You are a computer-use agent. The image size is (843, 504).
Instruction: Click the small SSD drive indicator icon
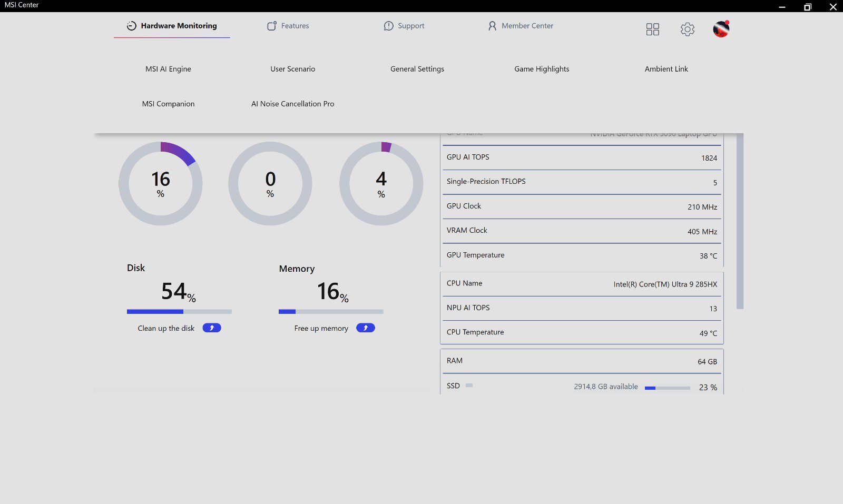469,386
